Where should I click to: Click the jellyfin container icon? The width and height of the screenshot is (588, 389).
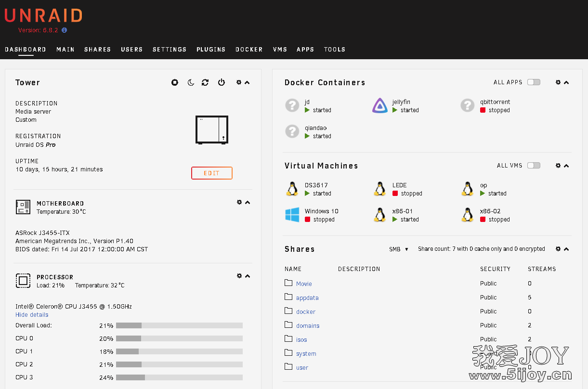[x=380, y=105]
